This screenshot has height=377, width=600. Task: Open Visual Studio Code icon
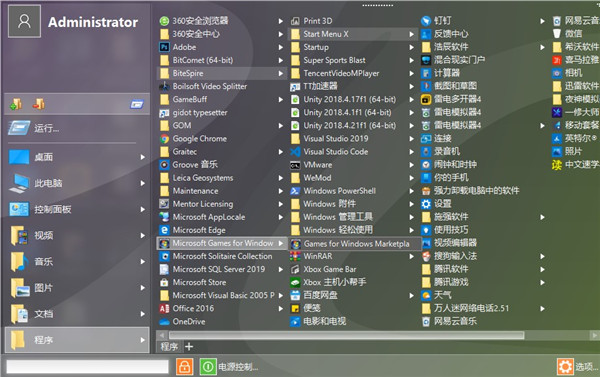click(295, 152)
